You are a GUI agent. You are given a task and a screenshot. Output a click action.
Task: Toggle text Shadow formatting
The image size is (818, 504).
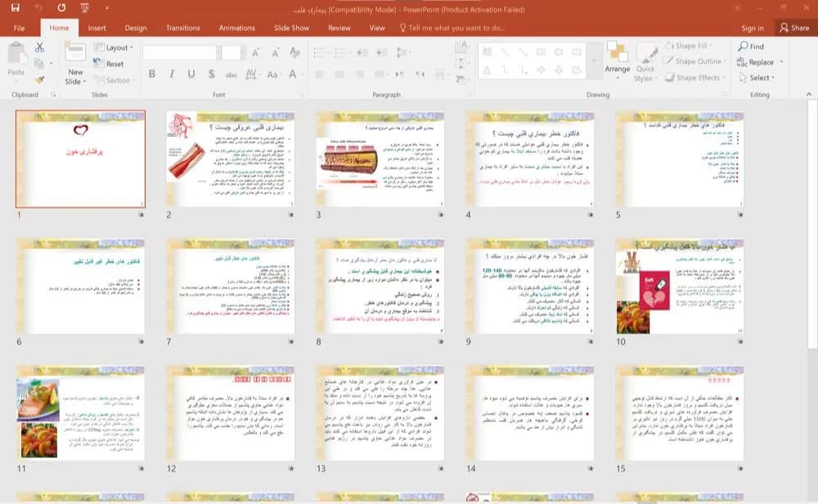point(211,74)
